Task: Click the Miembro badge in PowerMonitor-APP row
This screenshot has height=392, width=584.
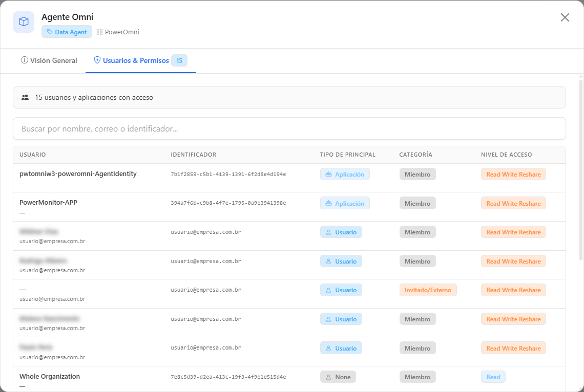Action: [418, 203]
